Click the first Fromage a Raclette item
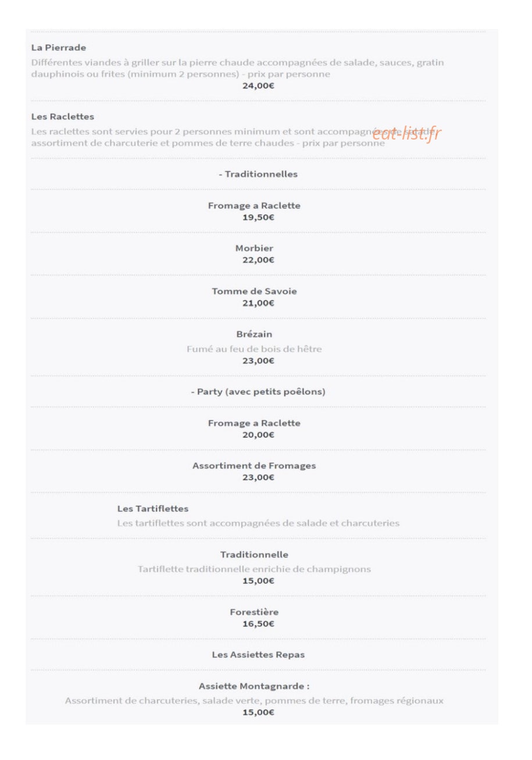 (254, 206)
